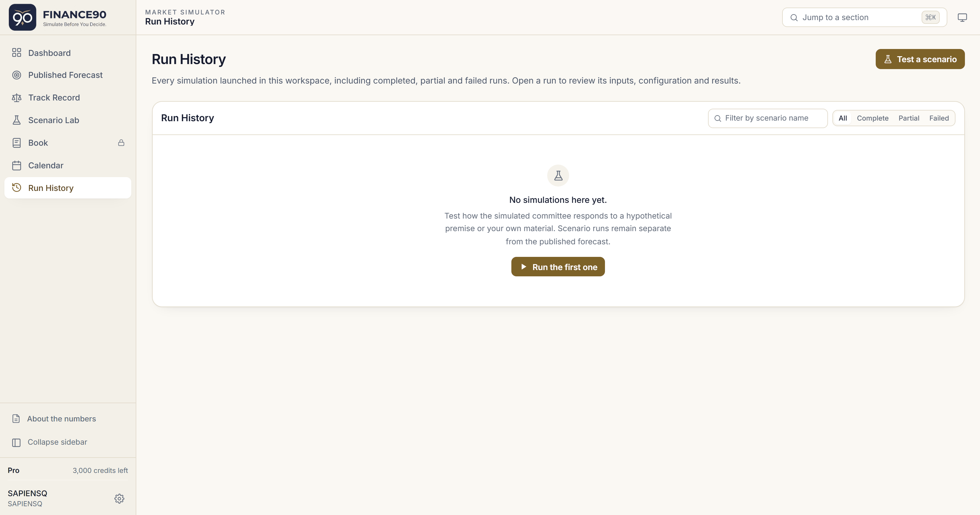
Task: Go to Dashboard in the sidebar
Action: click(x=68, y=52)
